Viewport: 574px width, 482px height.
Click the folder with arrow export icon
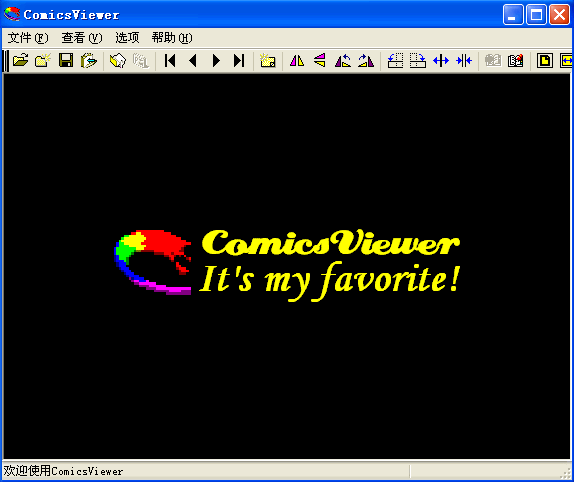(x=89, y=60)
